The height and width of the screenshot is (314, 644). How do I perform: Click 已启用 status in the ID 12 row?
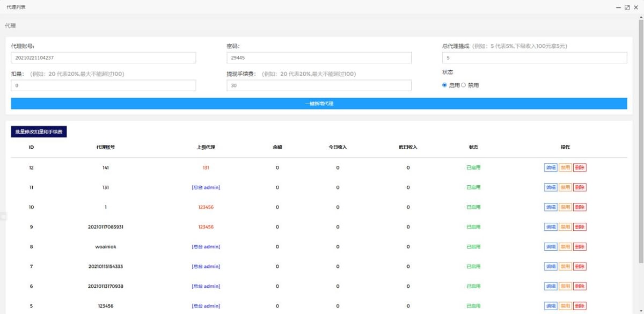point(473,167)
